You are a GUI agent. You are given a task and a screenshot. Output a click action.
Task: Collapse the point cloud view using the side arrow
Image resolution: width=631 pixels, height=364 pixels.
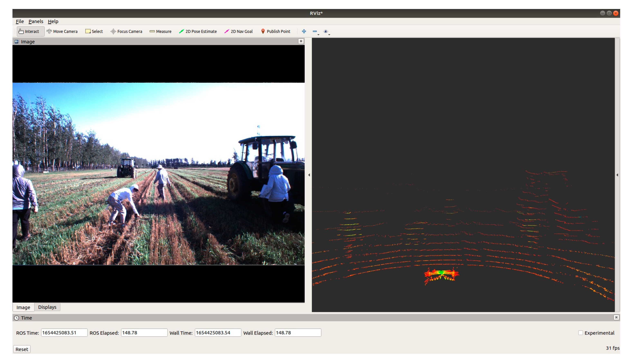coord(617,175)
